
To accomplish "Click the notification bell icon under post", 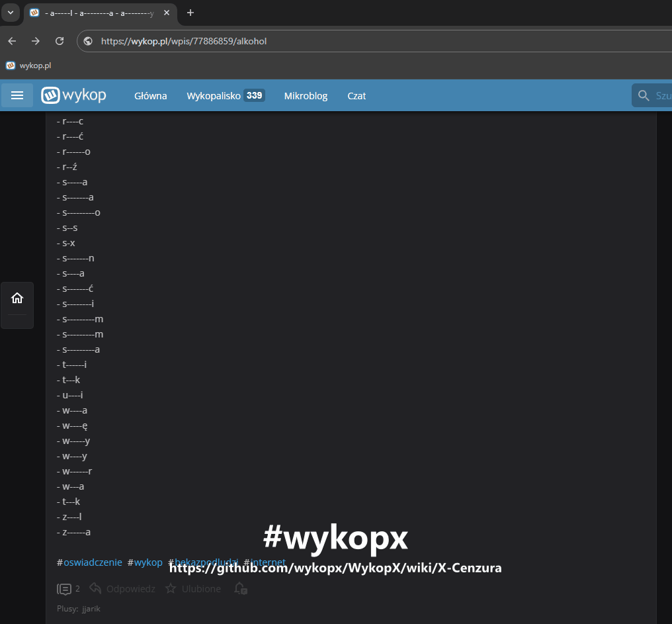I will 241,588.
